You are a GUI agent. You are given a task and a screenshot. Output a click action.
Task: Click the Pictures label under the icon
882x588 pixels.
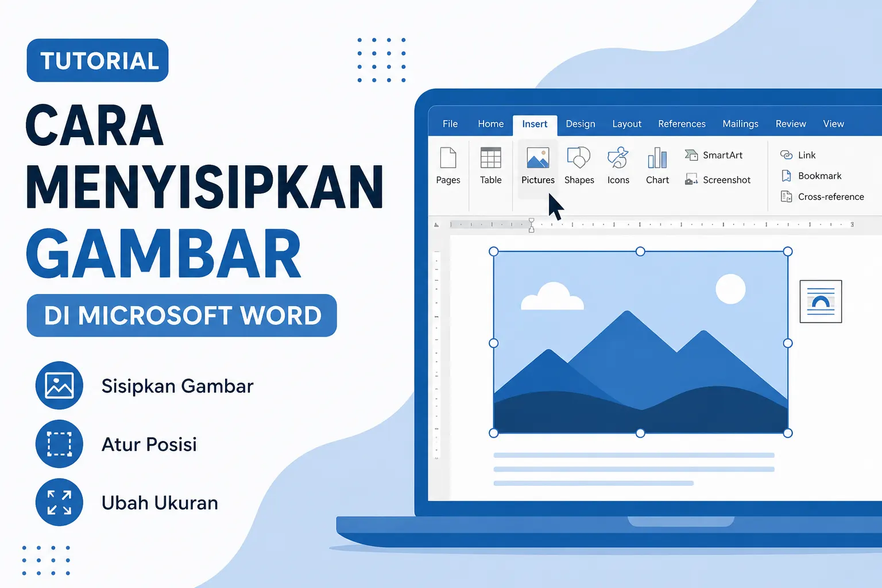click(538, 180)
